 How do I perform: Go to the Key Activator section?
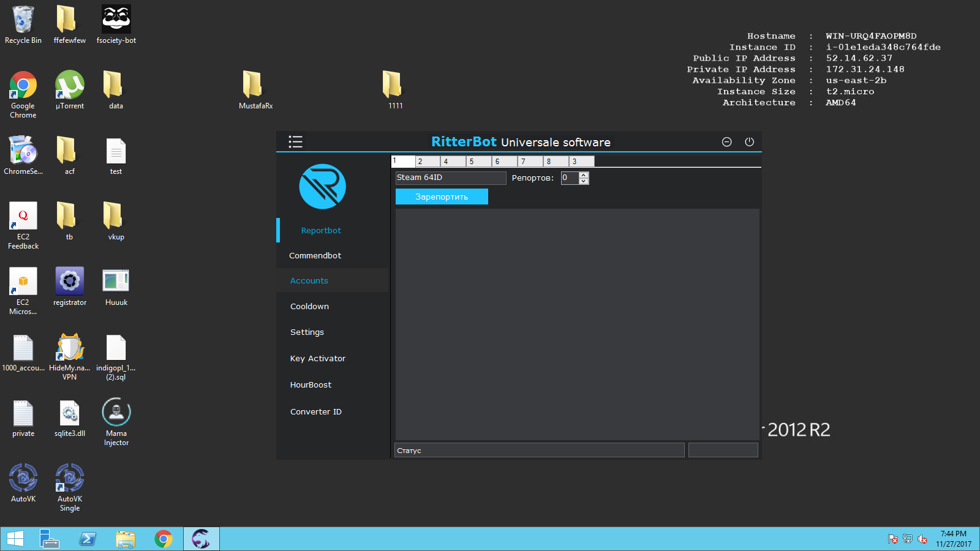click(x=317, y=359)
